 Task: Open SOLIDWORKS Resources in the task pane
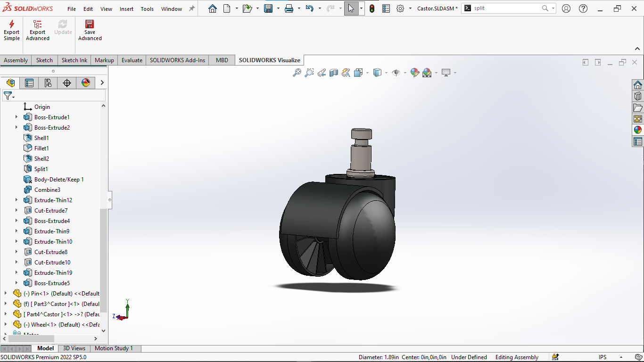point(638,85)
